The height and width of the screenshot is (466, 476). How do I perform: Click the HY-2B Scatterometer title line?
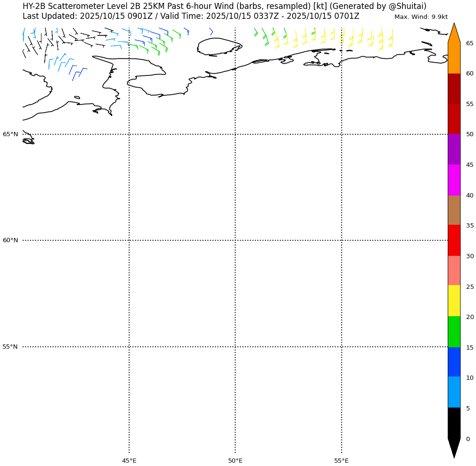[224, 6]
